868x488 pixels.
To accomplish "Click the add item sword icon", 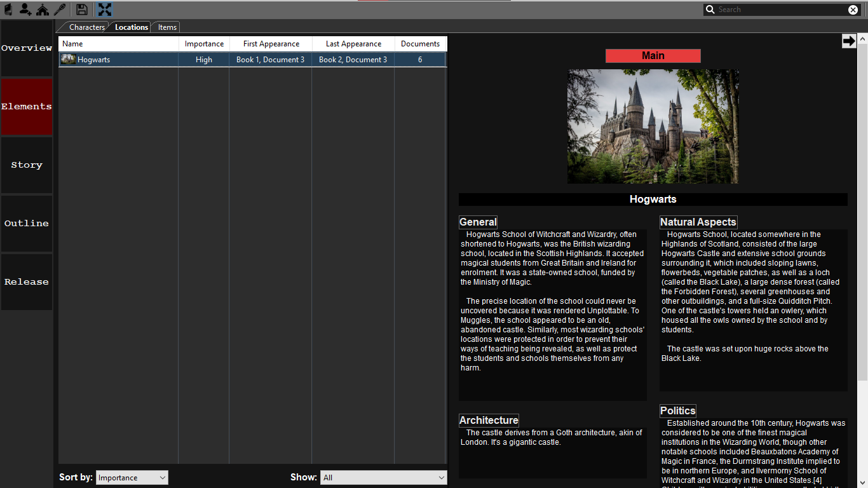I will (x=60, y=10).
